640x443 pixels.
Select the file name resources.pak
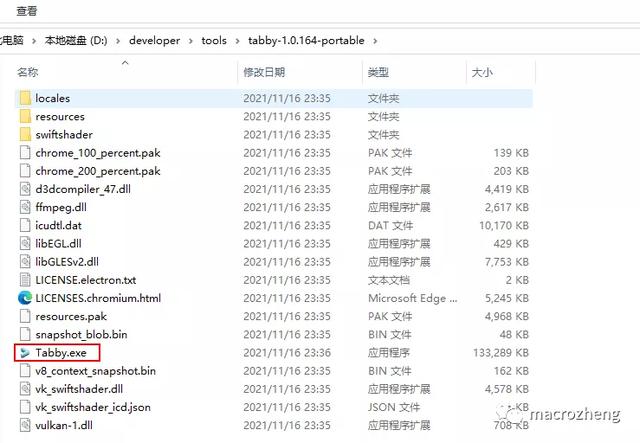tap(71, 316)
